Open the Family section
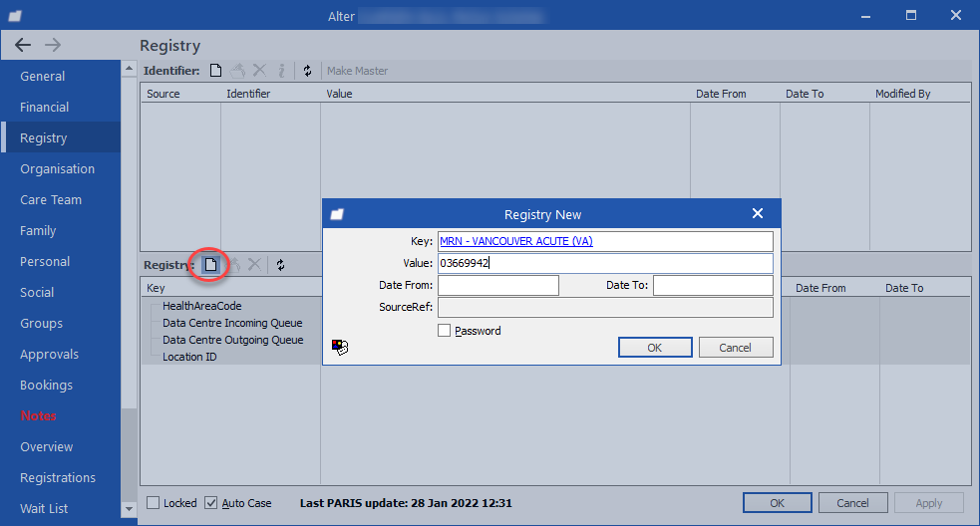Image resolution: width=980 pixels, height=526 pixels. click(38, 230)
